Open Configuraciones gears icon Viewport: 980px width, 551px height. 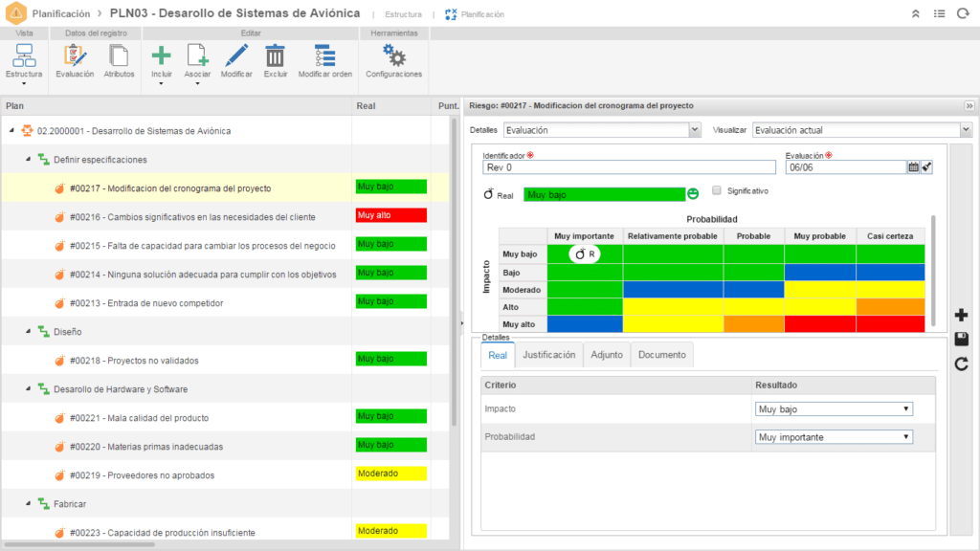point(393,57)
